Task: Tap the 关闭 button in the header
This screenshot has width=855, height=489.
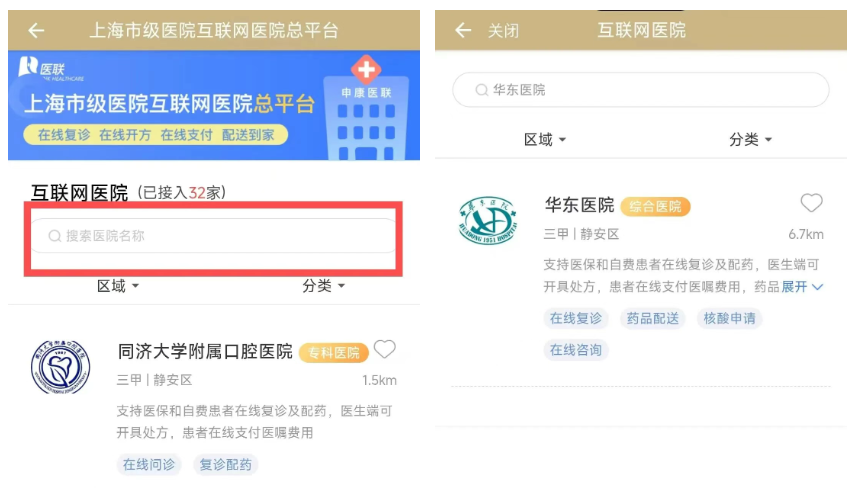Action: coord(503,30)
